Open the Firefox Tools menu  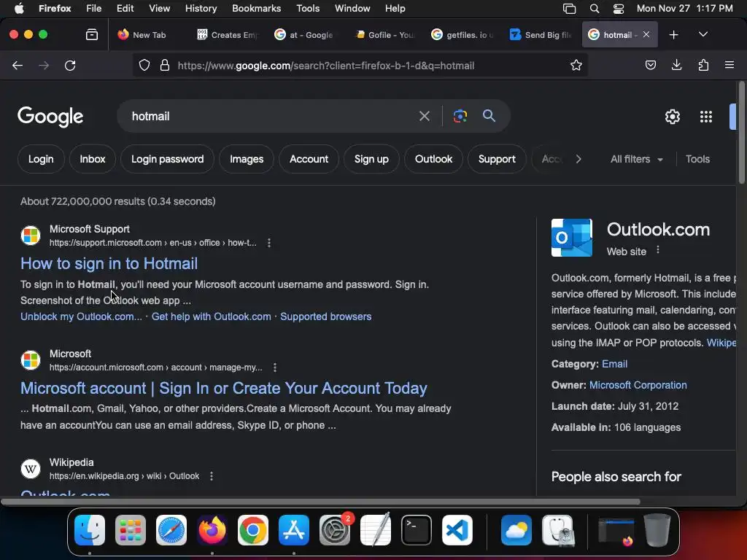[x=308, y=9]
